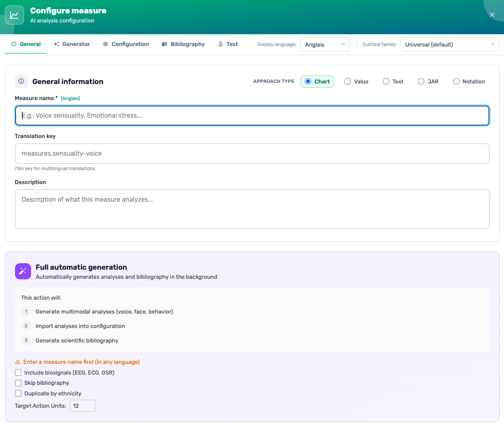Open the Display language dropdown
This screenshot has width=504, height=427.
point(325,44)
